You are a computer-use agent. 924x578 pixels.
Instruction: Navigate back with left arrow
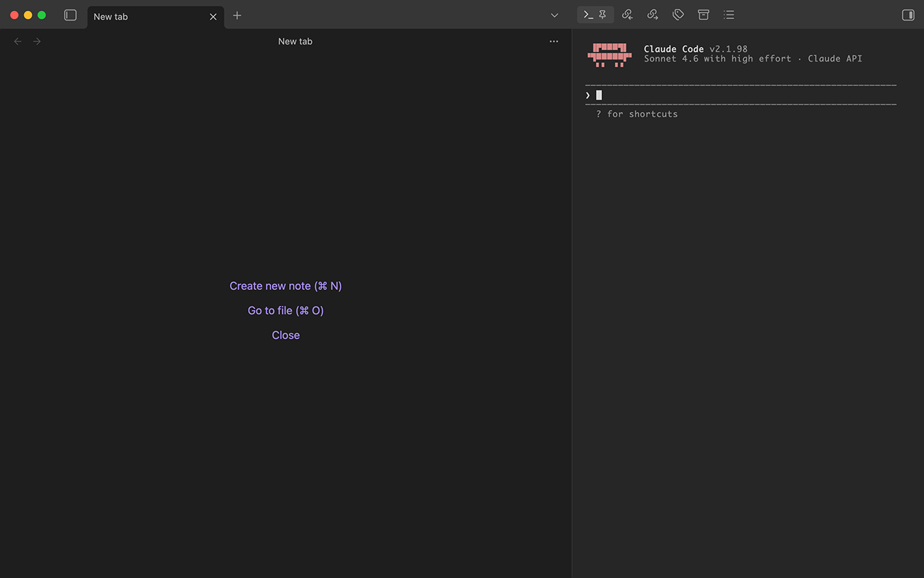[18, 42]
